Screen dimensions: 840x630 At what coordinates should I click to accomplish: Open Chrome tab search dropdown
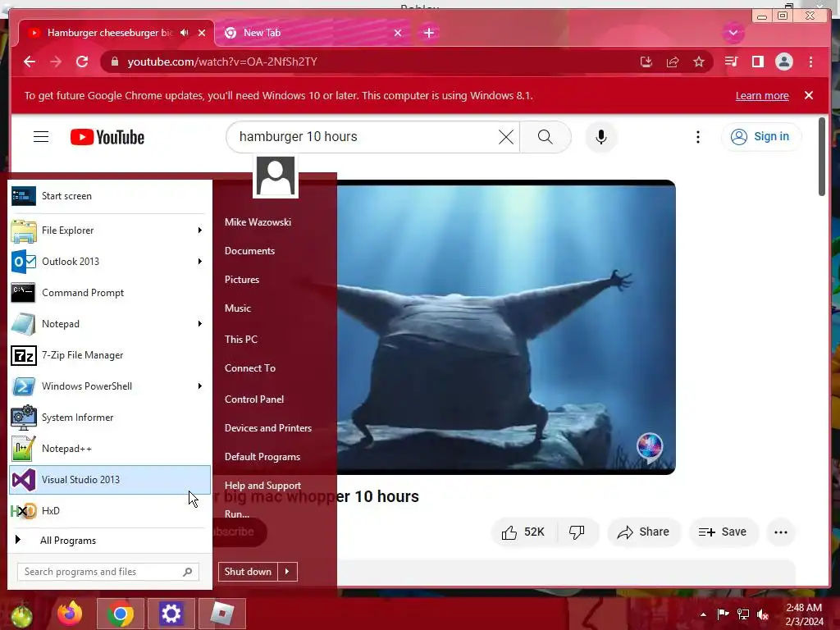pos(733,33)
